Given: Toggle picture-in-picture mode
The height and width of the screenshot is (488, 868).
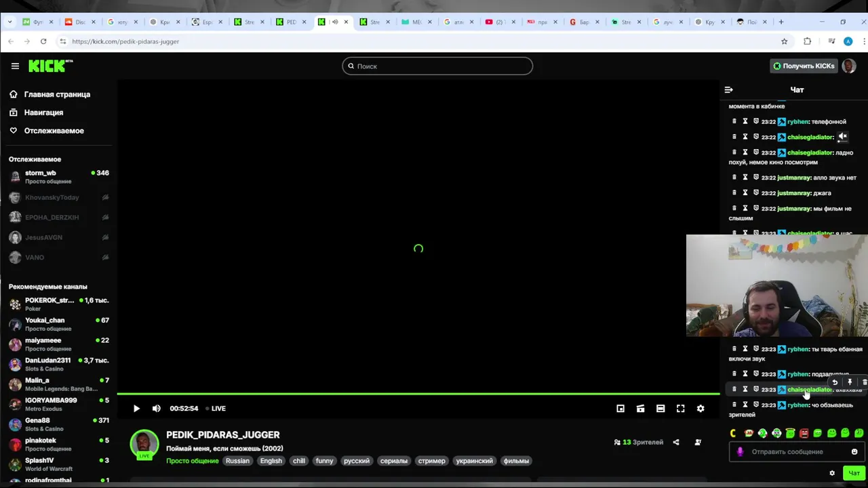Looking at the screenshot, I should [620, 409].
